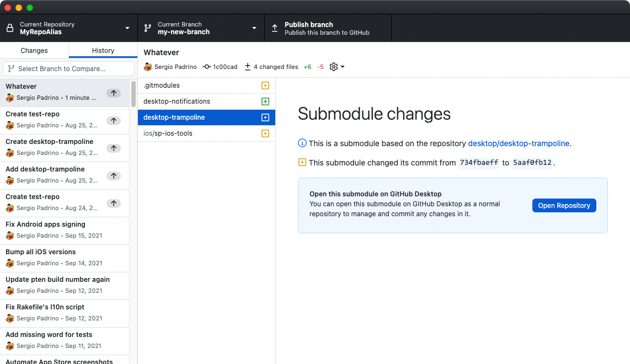This screenshot has height=364, width=630.
Task: Select the History tab
Action: point(103,50)
